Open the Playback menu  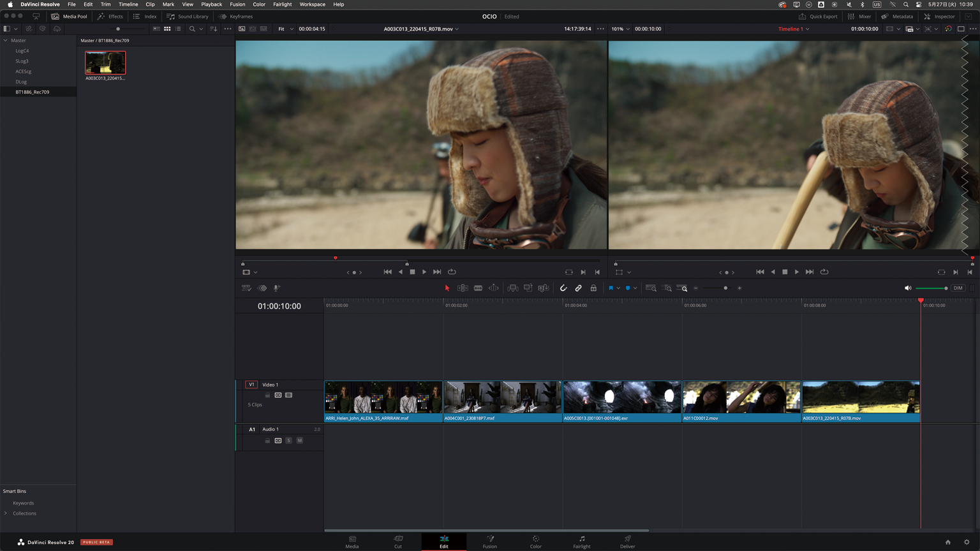point(211,4)
